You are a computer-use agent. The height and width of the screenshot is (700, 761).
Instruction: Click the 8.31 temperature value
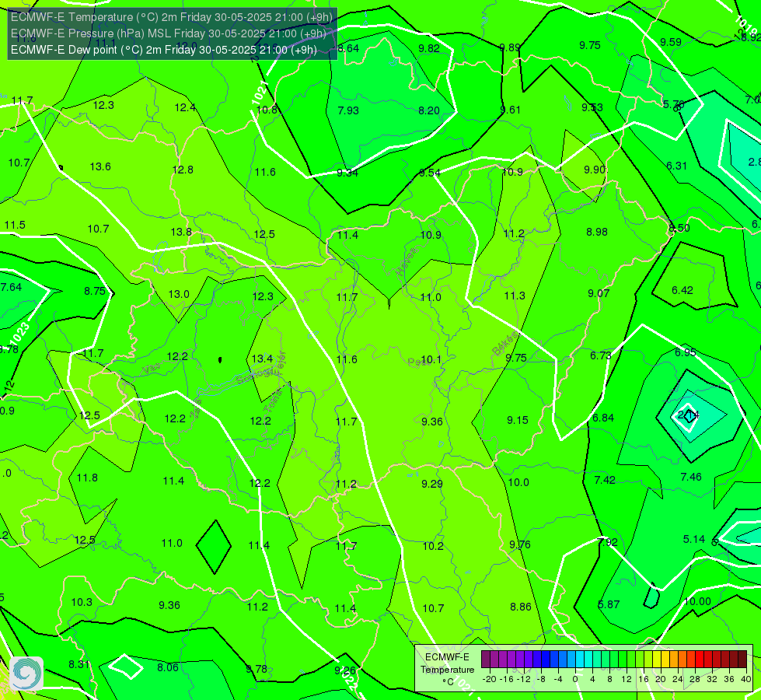point(79,664)
